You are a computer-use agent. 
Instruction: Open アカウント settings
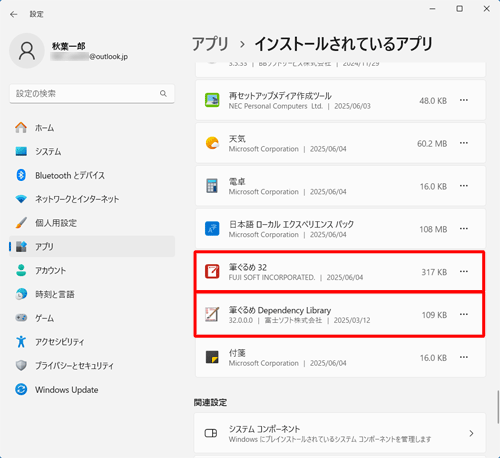92,270
